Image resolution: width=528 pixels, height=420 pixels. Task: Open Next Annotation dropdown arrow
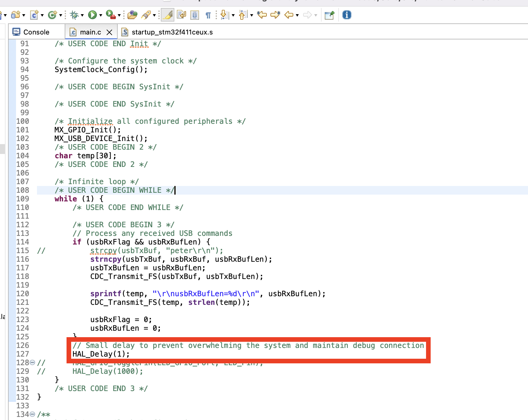pos(233,15)
